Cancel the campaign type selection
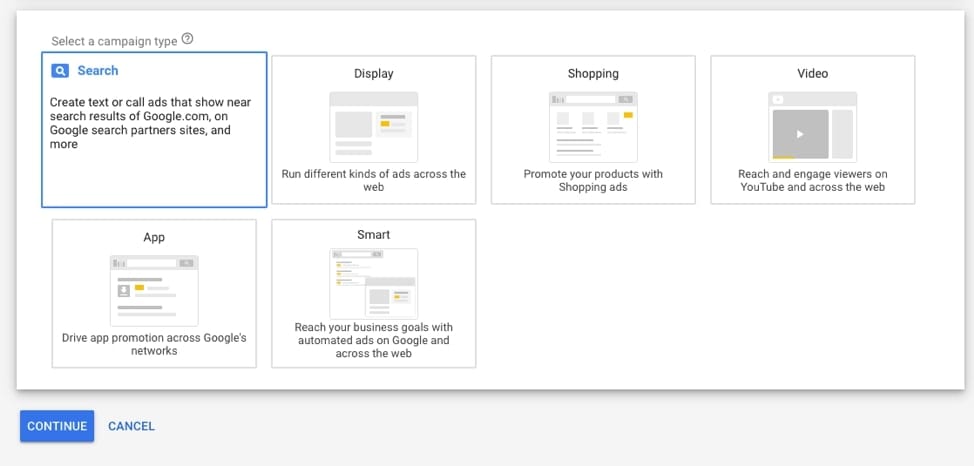Viewport: 974px width, 466px height. point(132,426)
